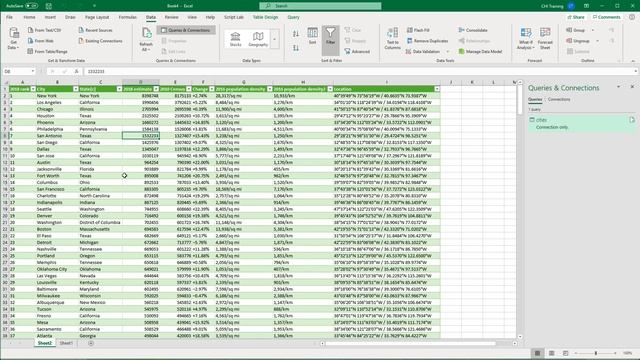Toggle the AutoSave switch
Viewport: 640px width, 360px height.
(x=31, y=6)
